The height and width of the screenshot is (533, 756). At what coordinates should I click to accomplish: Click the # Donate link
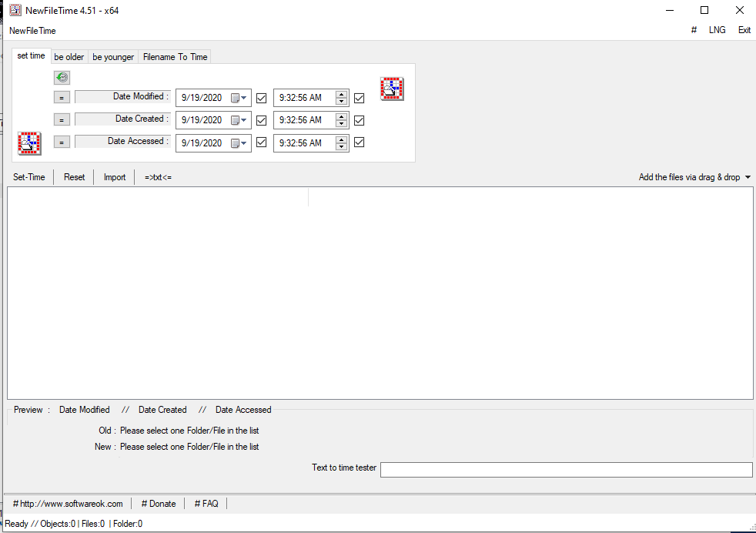[x=159, y=504]
